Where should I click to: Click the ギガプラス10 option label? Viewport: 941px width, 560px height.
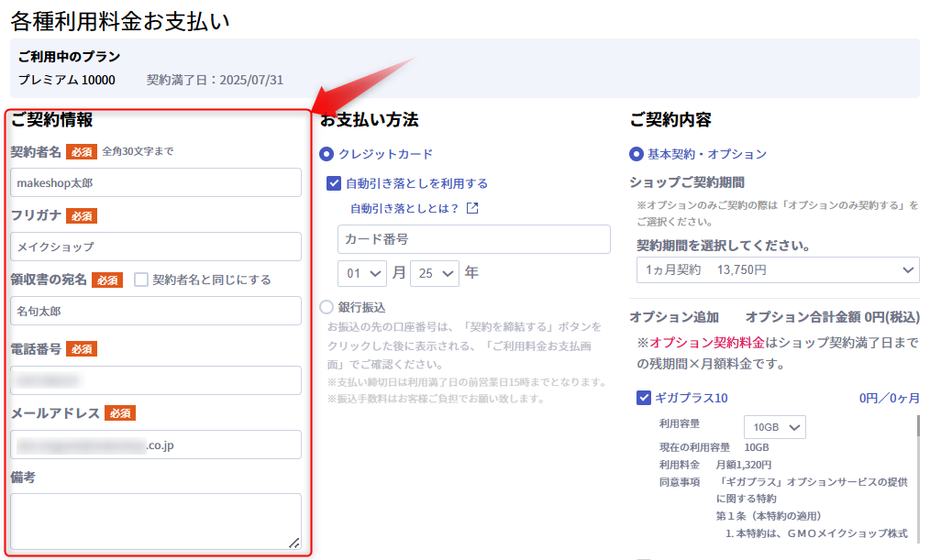(x=692, y=398)
